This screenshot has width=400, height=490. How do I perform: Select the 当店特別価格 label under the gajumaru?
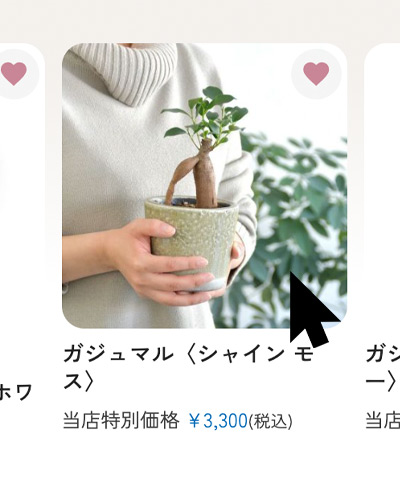pos(121,420)
